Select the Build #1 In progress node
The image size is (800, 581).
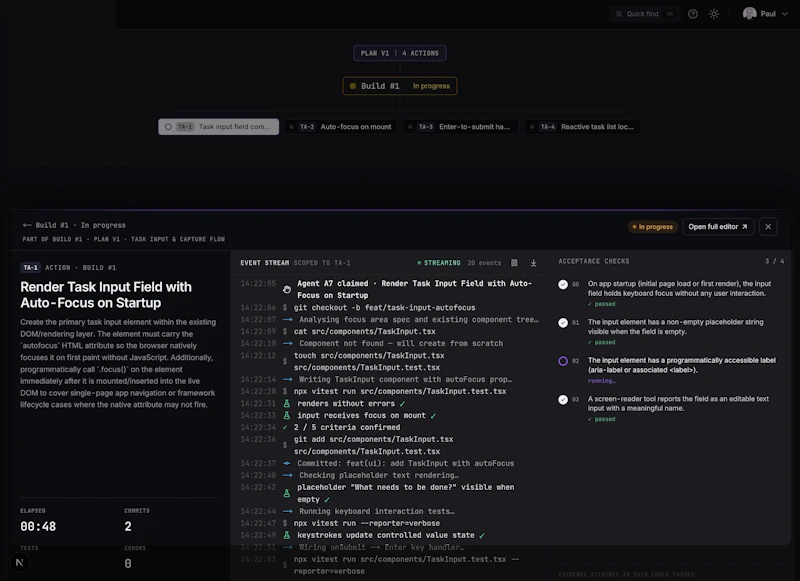(x=399, y=86)
